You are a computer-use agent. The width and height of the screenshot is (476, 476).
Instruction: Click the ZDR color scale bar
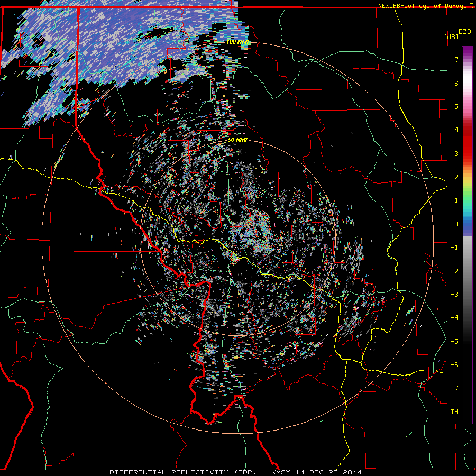467,235
